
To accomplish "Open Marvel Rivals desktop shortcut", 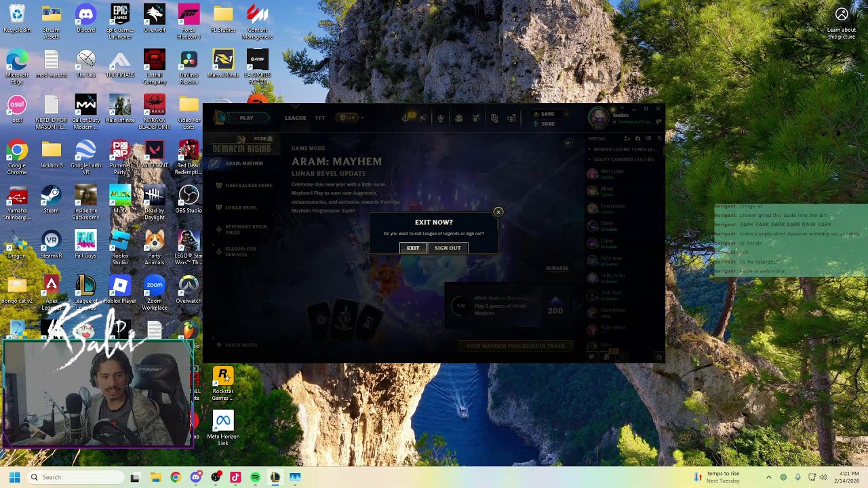I will (x=223, y=64).
